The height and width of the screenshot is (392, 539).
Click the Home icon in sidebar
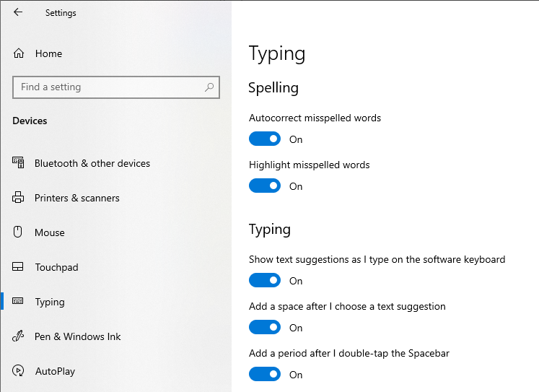pyautogui.click(x=19, y=53)
